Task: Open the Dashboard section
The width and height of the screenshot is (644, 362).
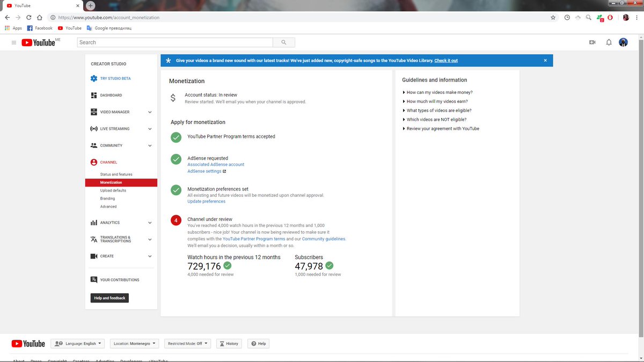Action: 106,95
